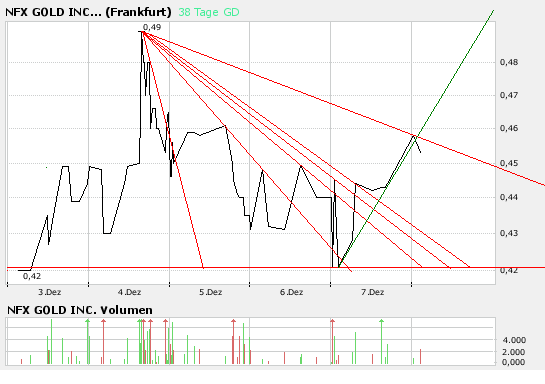Click the NFX GOLD INC. Volumen heading

click(80, 310)
